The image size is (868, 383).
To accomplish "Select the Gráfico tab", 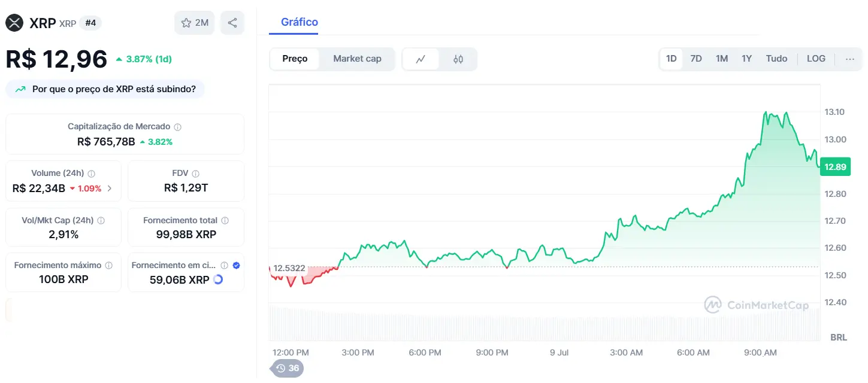I will coord(298,22).
